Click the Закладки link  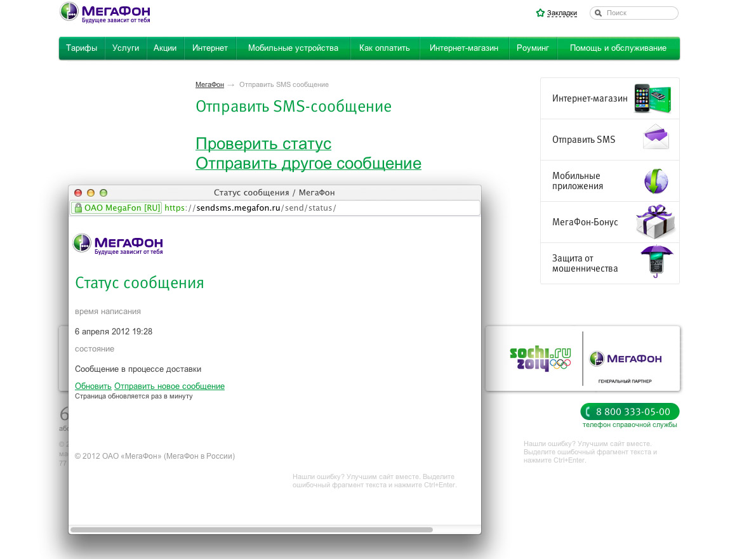(x=562, y=13)
